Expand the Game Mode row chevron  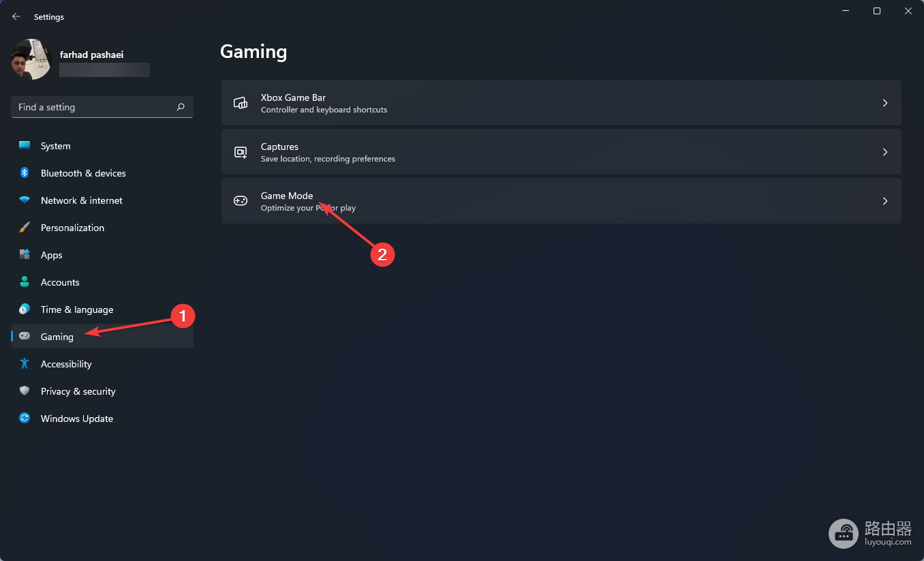pyautogui.click(x=885, y=201)
